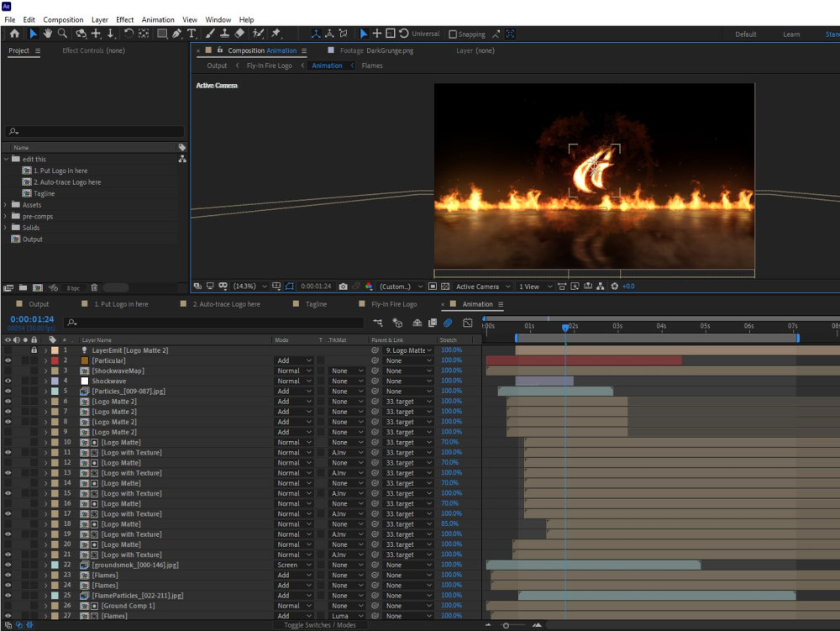Open the composition mini-flowchart icon

378,323
